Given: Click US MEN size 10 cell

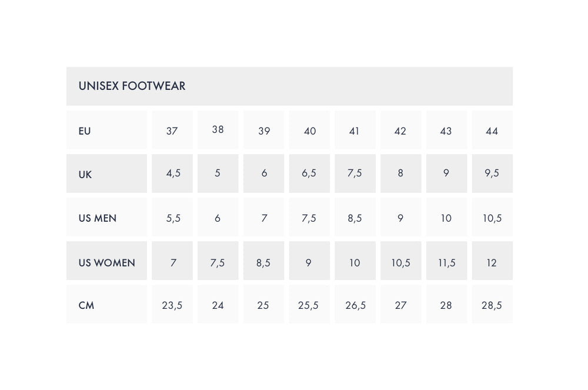Looking at the screenshot, I should coord(446,218).
